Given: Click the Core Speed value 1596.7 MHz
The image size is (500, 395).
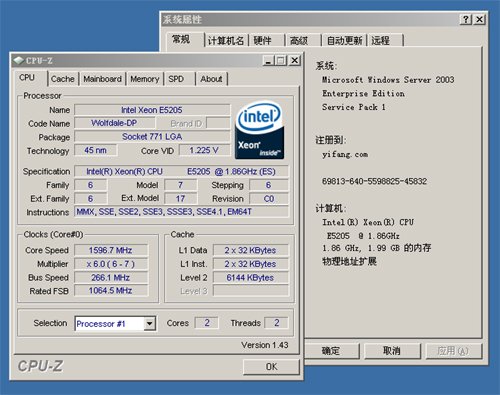Looking at the screenshot, I should coord(111,250).
